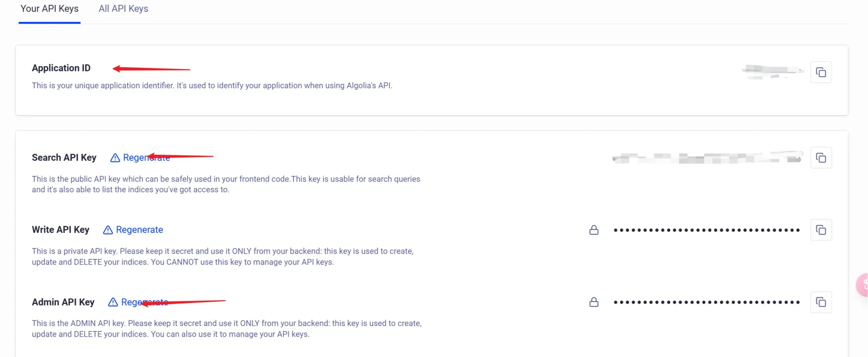Unlock the hidden Write API Key
This screenshot has width=868, height=357.
(x=594, y=229)
